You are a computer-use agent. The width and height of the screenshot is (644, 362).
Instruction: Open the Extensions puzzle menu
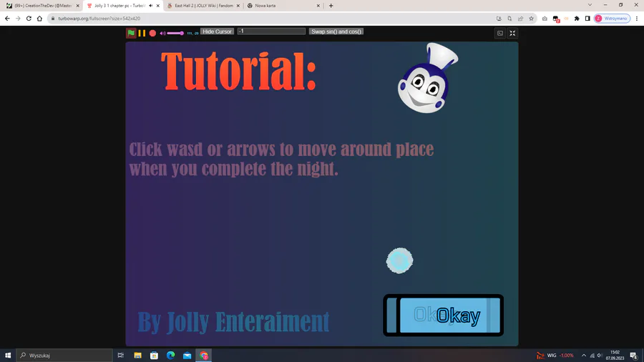point(577,19)
